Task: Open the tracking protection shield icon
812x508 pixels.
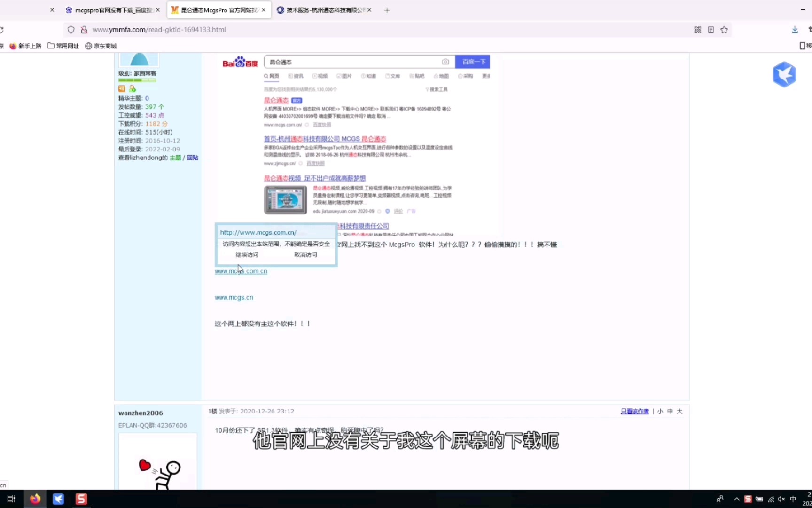Action: pyautogui.click(x=71, y=30)
